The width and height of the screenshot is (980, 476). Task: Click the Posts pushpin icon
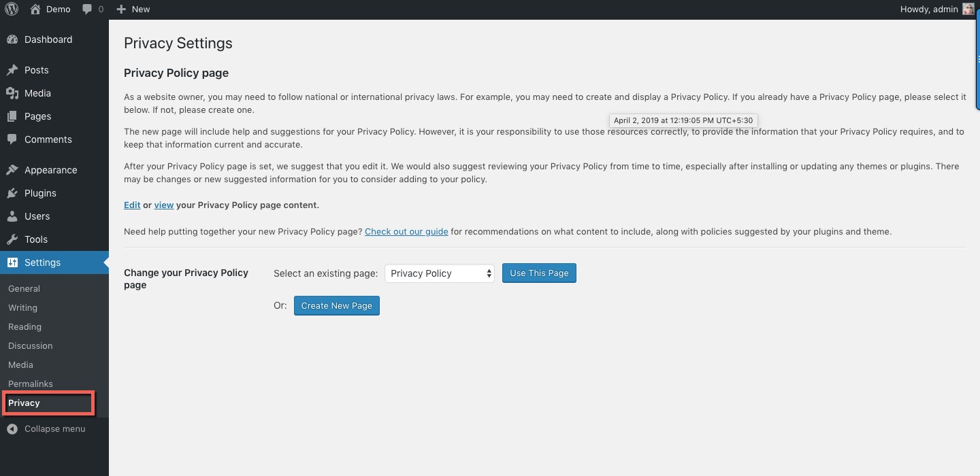click(x=12, y=70)
